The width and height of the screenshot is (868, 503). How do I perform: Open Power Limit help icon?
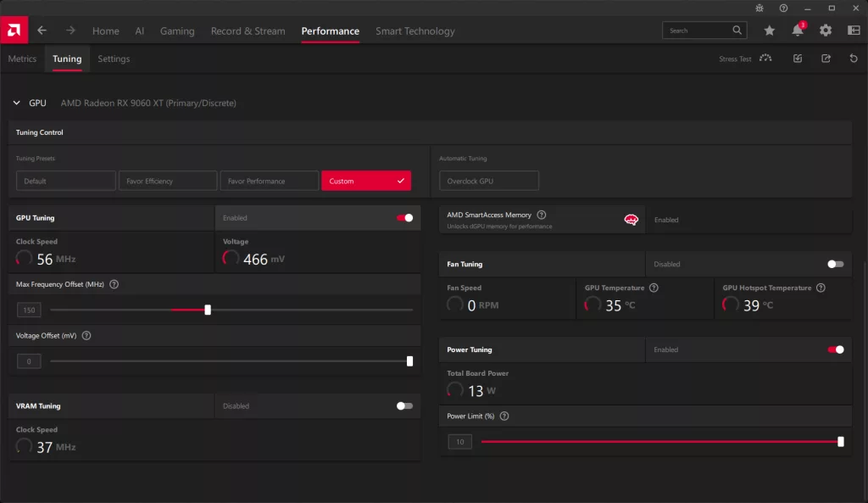[504, 416]
